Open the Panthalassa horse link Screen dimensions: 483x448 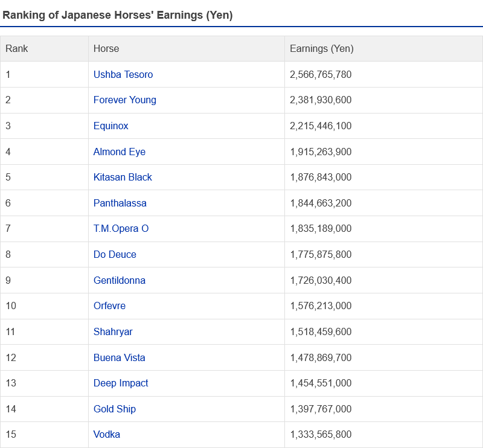(x=120, y=203)
